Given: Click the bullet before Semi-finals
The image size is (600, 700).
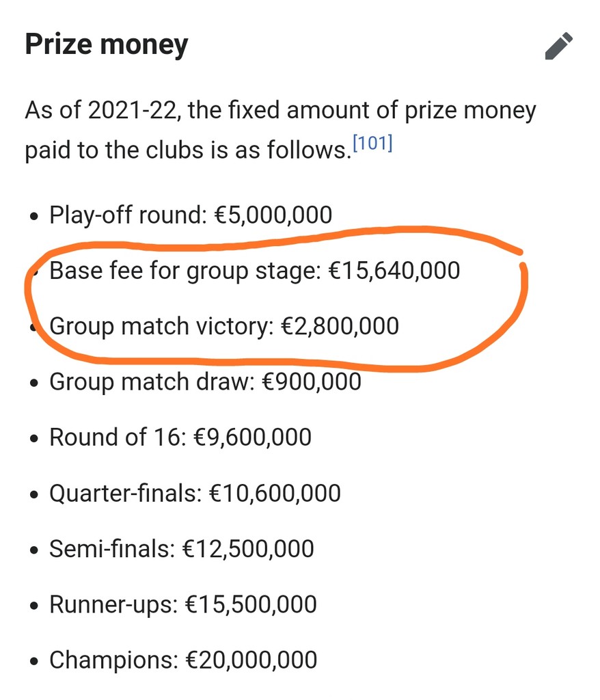Looking at the screenshot, I should [33, 551].
